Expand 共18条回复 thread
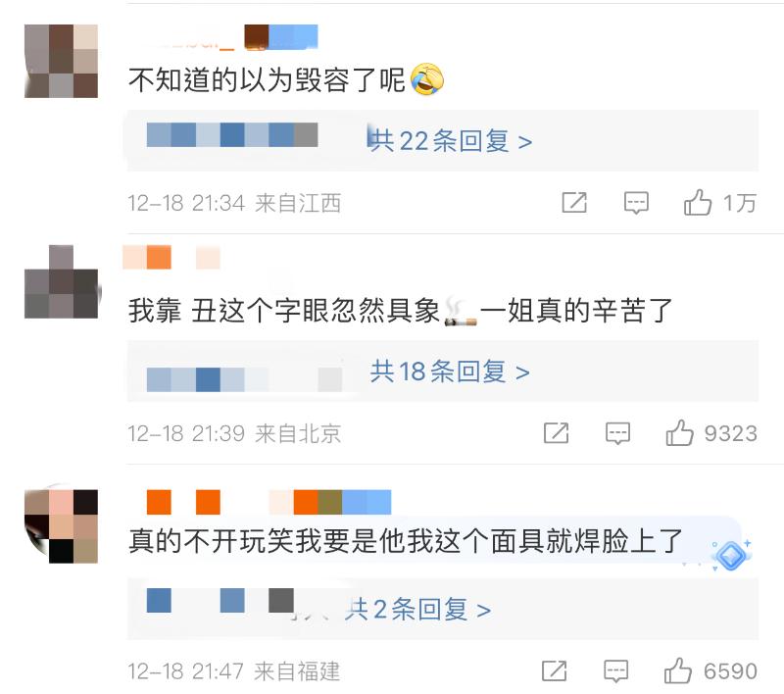This screenshot has height=694, width=784. click(450, 372)
